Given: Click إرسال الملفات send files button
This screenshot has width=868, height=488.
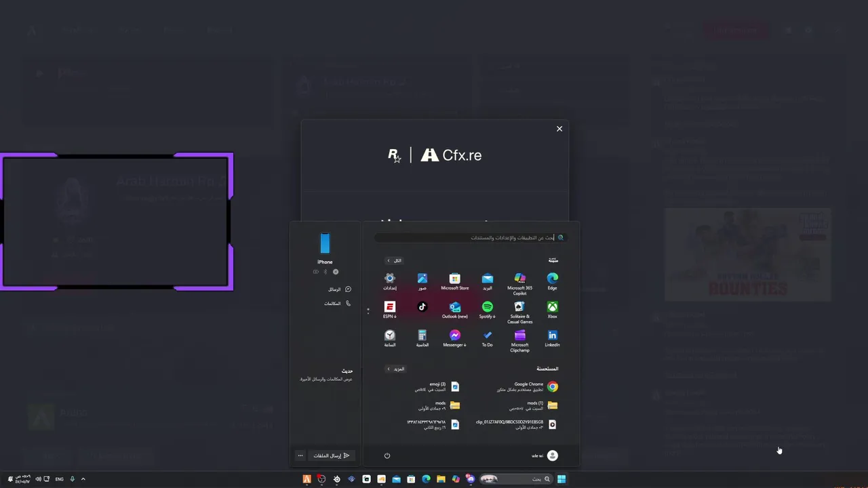Looking at the screenshot, I should (x=331, y=455).
